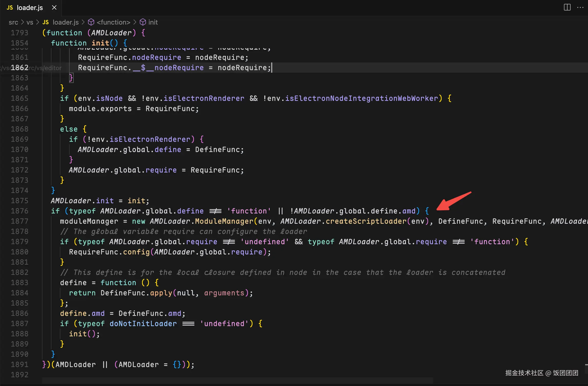
Task: Click line number 1876 in gutter
Action: coord(19,211)
